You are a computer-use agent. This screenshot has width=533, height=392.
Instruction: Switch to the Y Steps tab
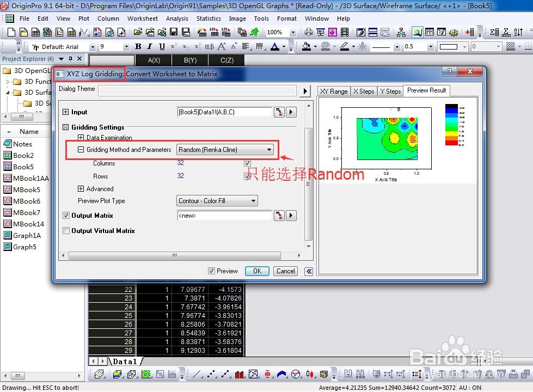390,91
